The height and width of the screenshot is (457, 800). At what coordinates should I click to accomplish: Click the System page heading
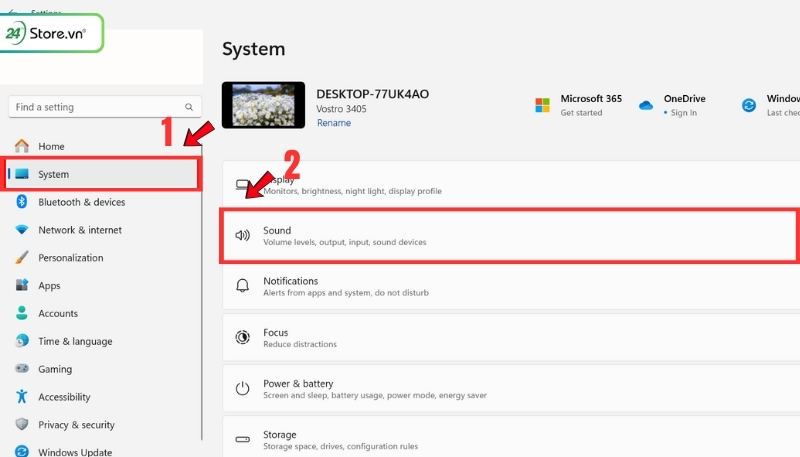pos(254,49)
